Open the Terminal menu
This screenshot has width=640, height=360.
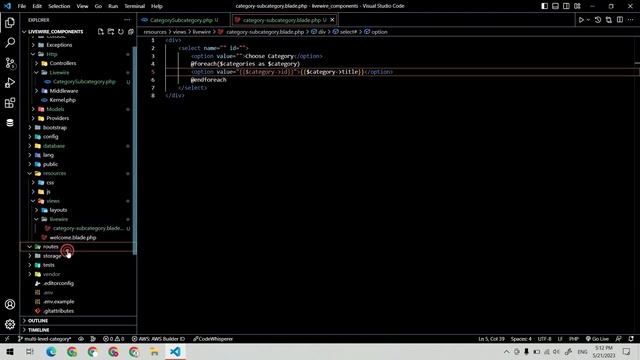[x=135, y=6]
